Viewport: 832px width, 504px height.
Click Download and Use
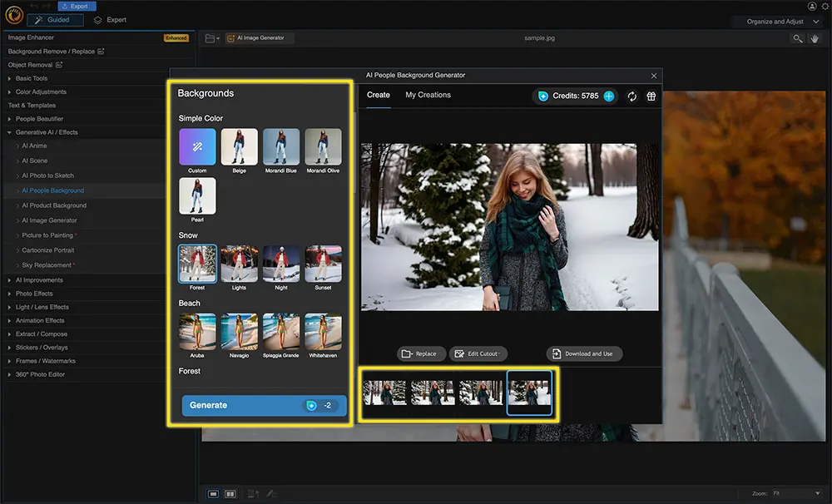click(x=584, y=353)
